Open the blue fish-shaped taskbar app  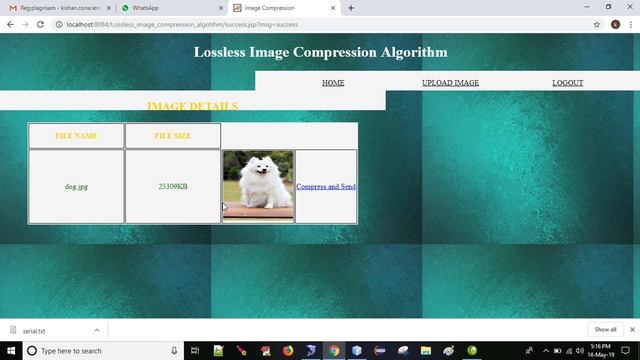click(311, 351)
